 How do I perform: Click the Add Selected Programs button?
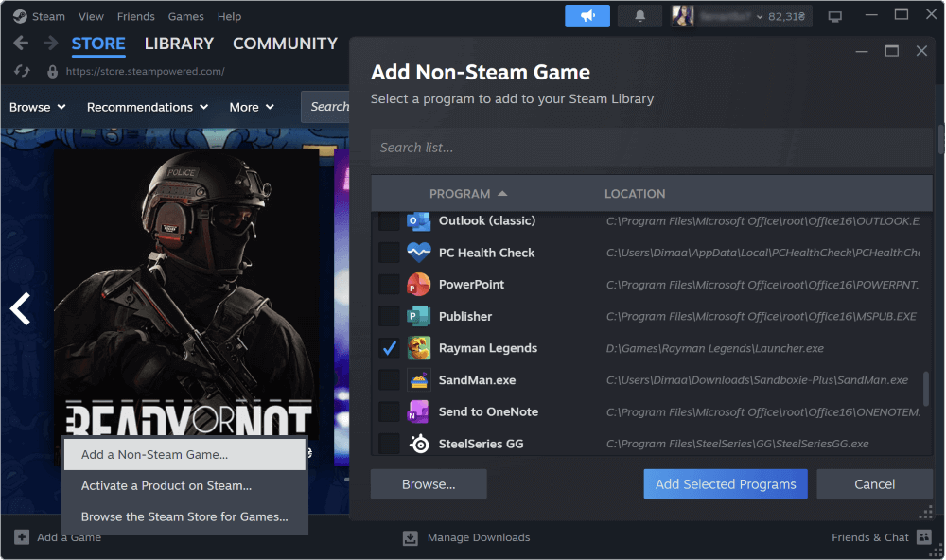pos(726,484)
